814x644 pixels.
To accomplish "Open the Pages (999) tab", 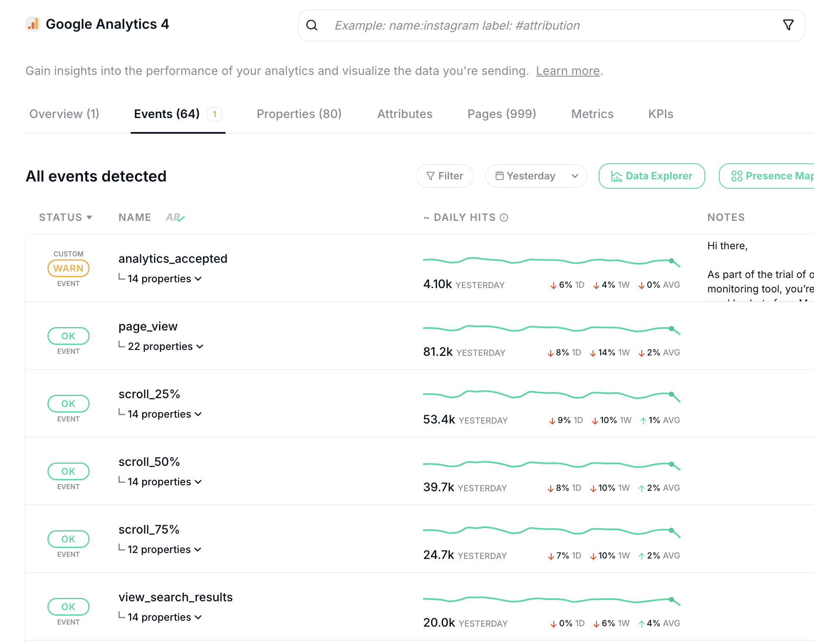I will click(501, 114).
